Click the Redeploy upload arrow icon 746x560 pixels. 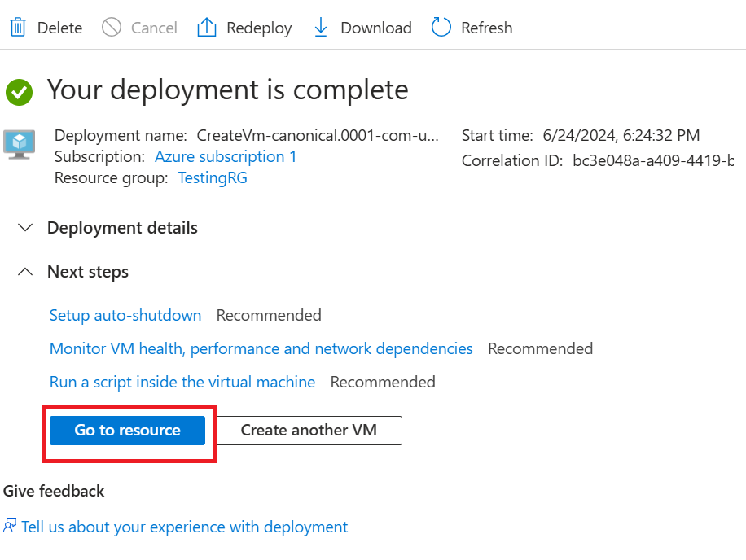coord(207,28)
